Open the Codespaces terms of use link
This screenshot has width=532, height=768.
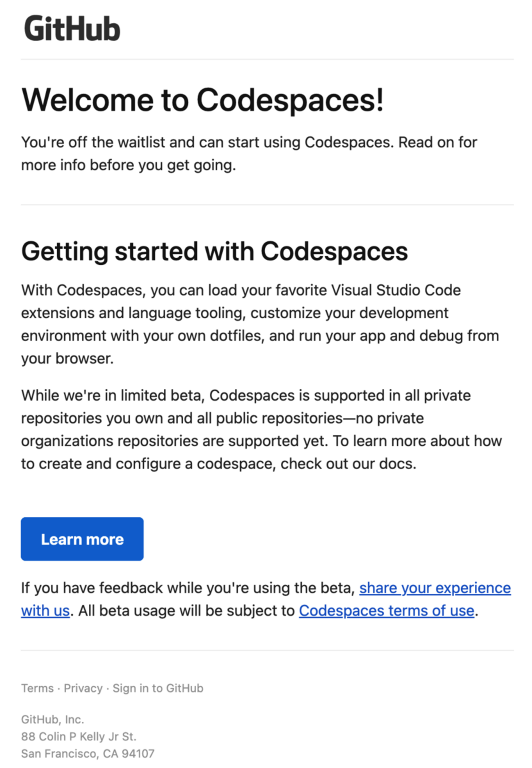[x=386, y=610]
